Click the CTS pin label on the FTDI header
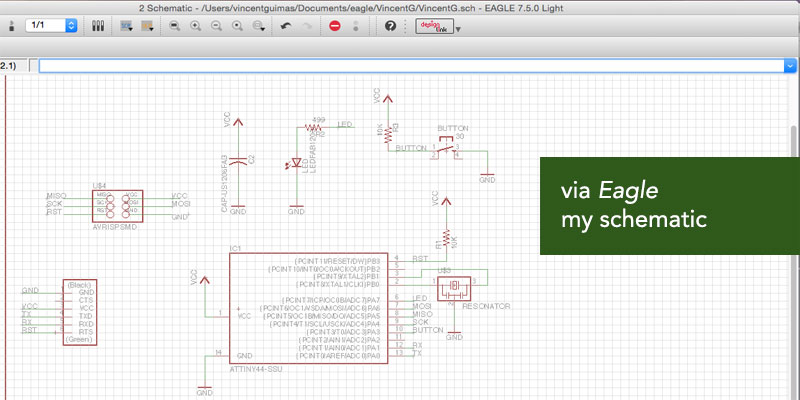 tap(86, 300)
